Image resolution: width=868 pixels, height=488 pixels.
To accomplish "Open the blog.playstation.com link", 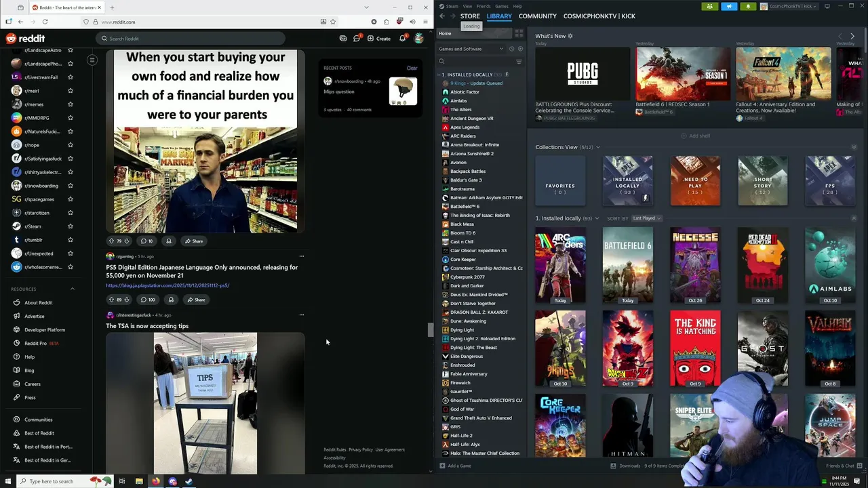I will 167,285.
